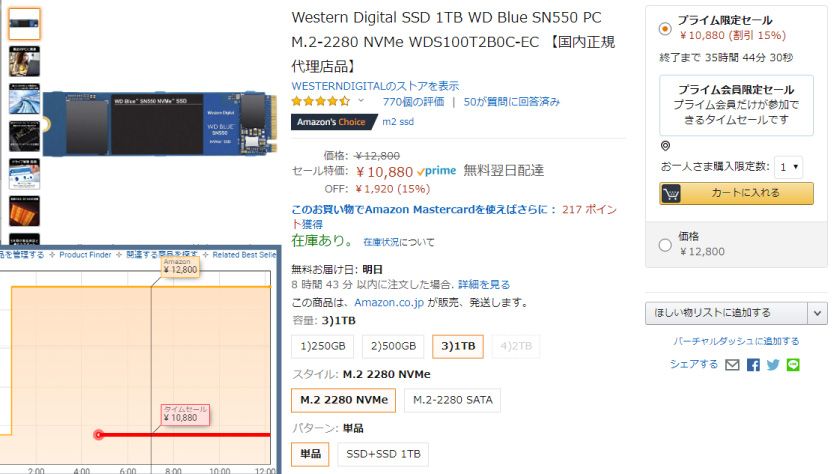Viewport: 834px width, 474px height.
Task: Open the 50 answered questions link
Action: (x=512, y=102)
